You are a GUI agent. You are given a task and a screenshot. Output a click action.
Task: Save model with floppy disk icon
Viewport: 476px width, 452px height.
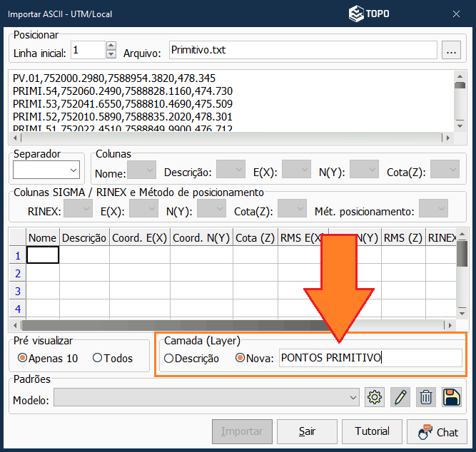(451, 398)
